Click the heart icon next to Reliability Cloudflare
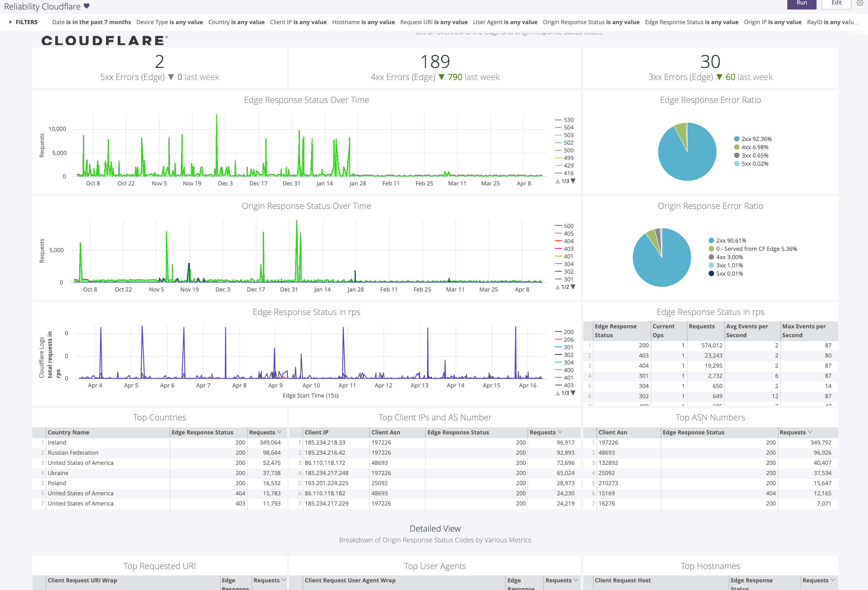The image size is (868, 590). (86, 6)
